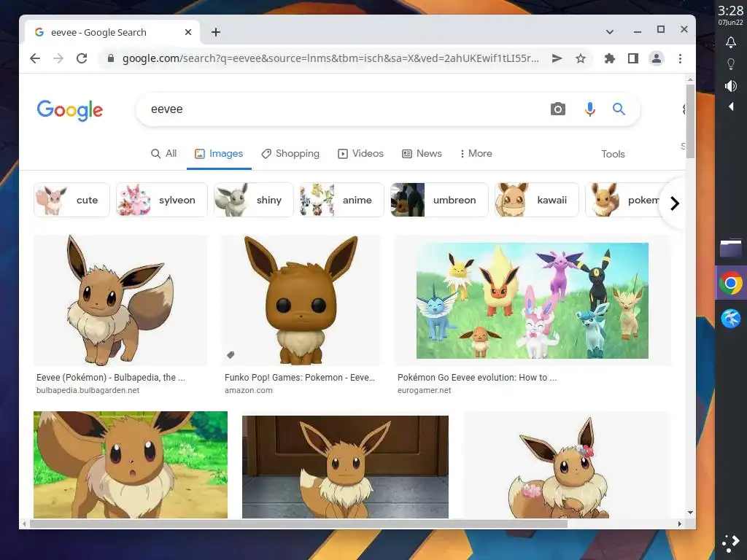Open the Eevee anime image on grass background
Screen dimensions: 747x560
(x=131, y=464)
